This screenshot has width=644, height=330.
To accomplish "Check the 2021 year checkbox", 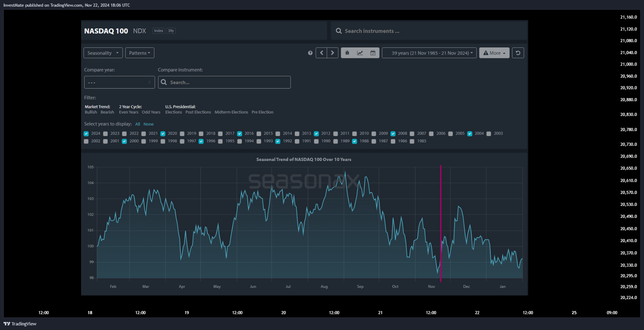I will click(144, 134).
